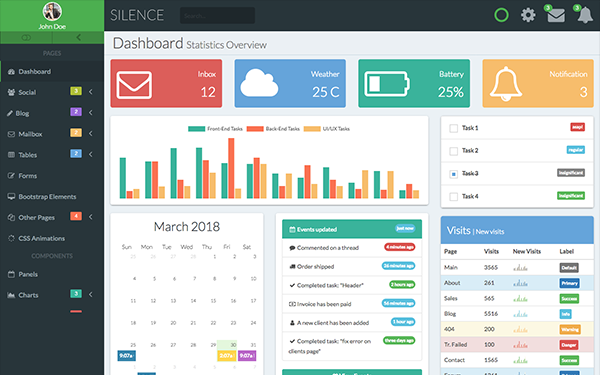The image size is (600, 375).
Task: Open the yellow calendar event on Friday
Action: [227, 356]
